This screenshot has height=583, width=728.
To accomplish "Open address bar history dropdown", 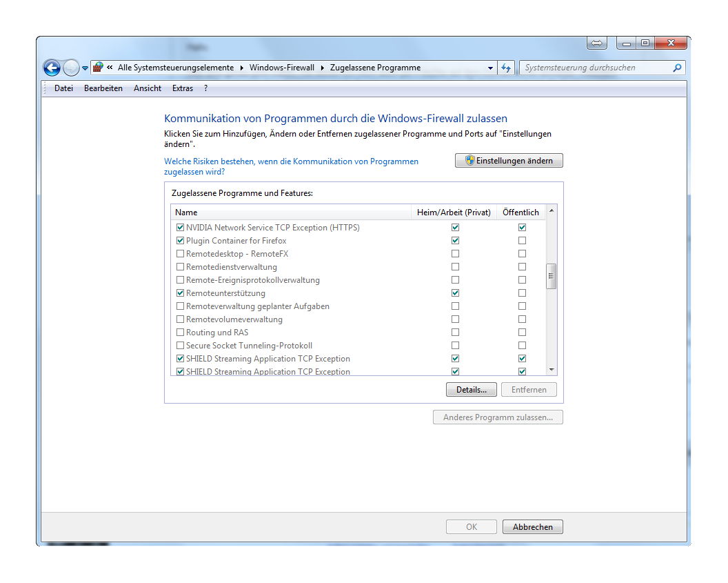I will (x=490, y=68).
